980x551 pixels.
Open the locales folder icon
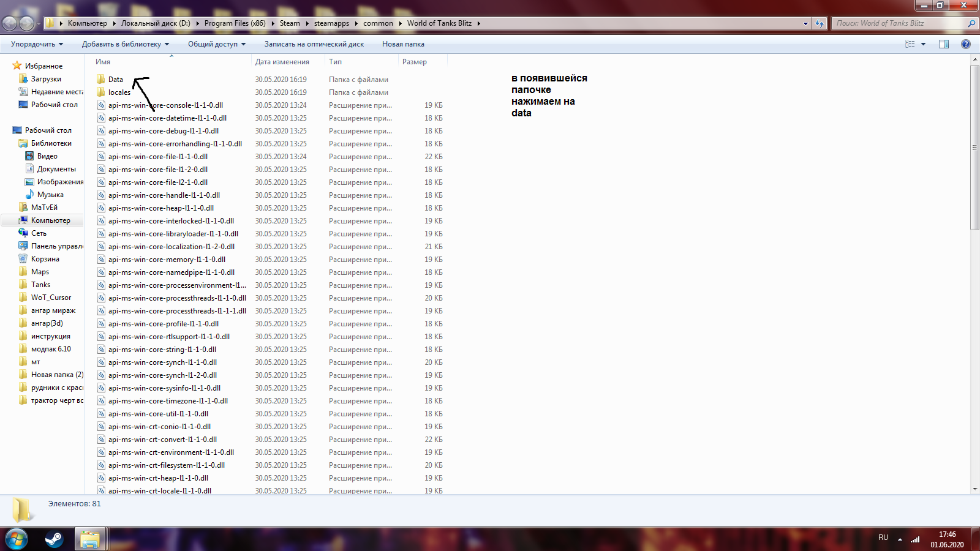pos(101,92)
